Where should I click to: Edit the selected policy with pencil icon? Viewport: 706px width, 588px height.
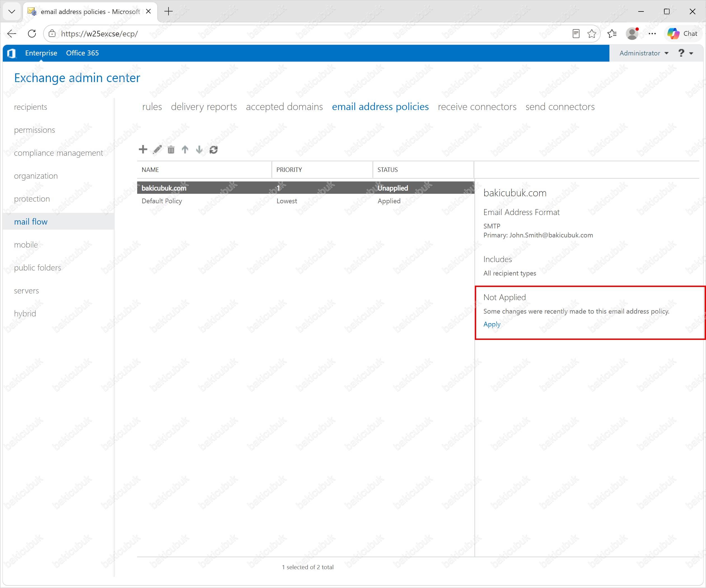pyautogui.click(x=157, y=149)
